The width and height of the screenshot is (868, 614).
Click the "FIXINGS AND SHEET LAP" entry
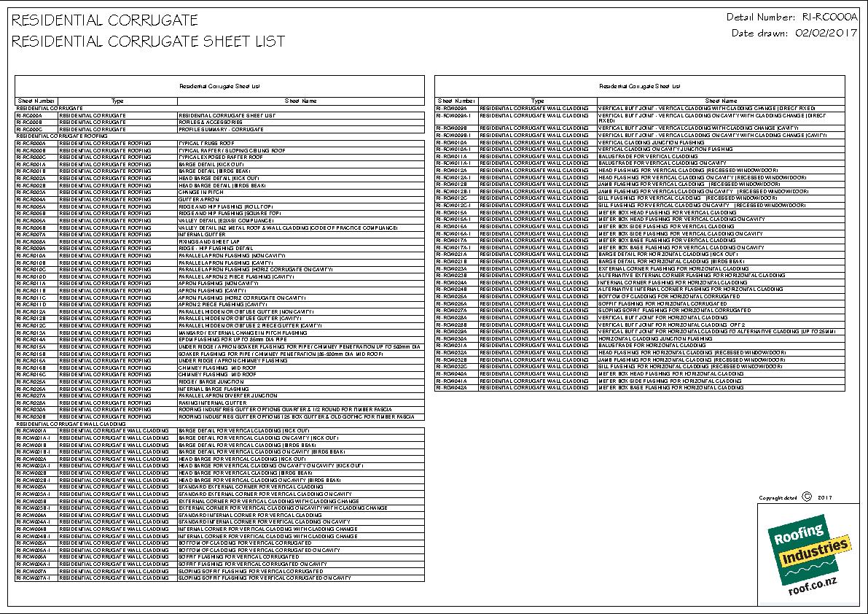pos(209,241)
